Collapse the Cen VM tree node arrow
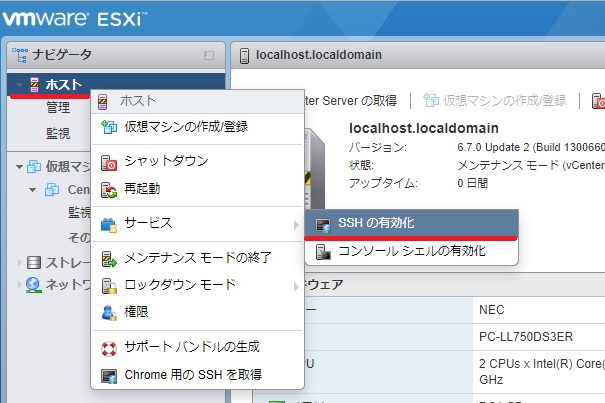Image resolution: width=605 pixels, height=403 pixels. point(33,190)
